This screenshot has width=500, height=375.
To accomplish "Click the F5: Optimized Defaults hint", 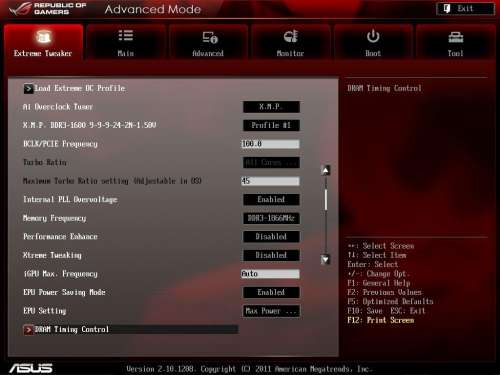I will [390, 302].
